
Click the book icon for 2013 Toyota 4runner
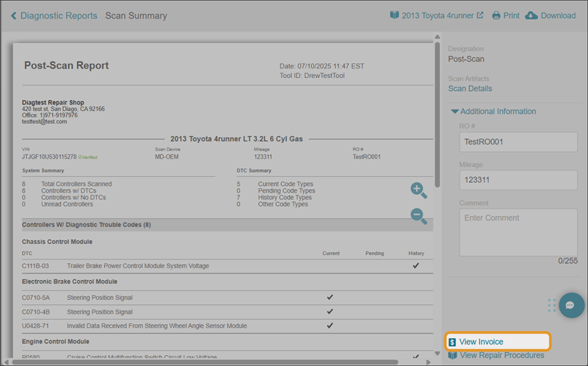pos(394,15)
